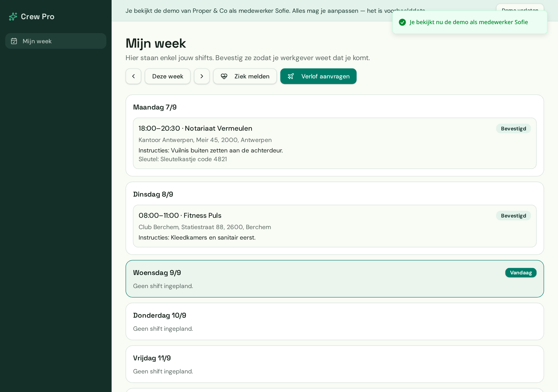Image resolution: width=558 pixels, height=392 pixels.
Task: Click the subtitle Hier staan enkel jouw shifts
Action: click(248, 58)
